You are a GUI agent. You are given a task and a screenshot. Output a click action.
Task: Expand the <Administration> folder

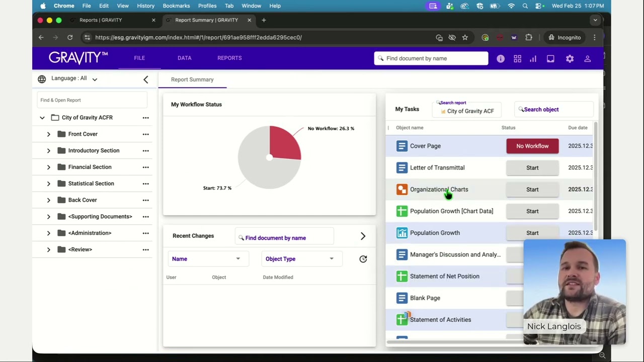click(48, 233)
